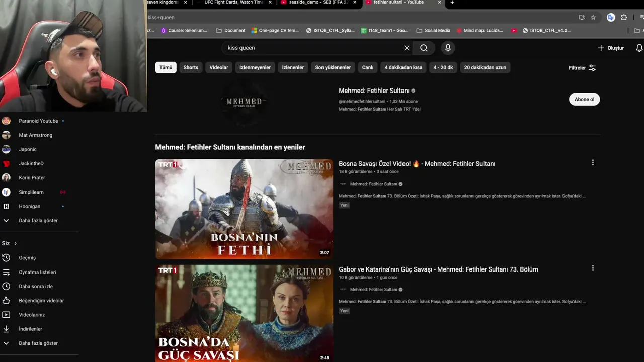Click the Mehmed: Fetihler Sultanı channel avatar

244,103
